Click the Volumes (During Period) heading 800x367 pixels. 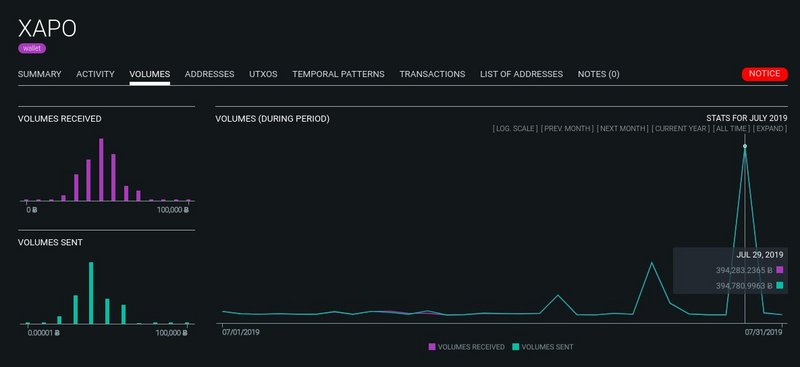pos(272,119)
